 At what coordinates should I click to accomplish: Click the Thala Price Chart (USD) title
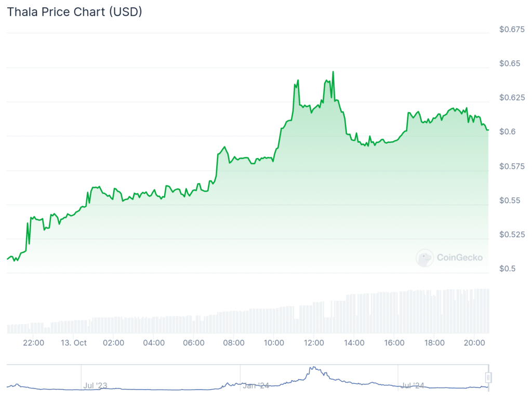(74, 12)
